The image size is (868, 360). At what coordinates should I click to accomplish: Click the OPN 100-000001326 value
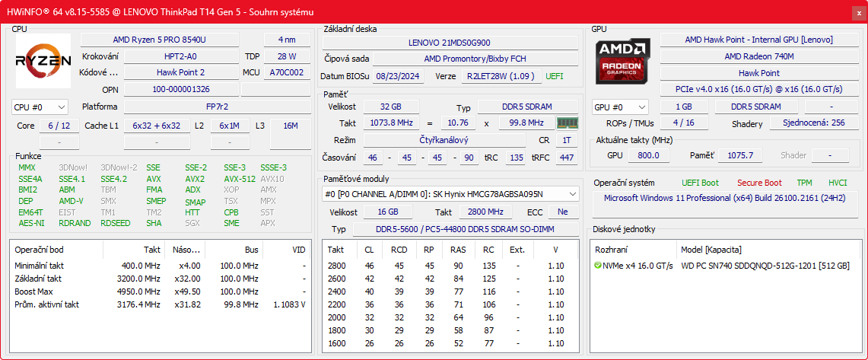coord(180,89)
